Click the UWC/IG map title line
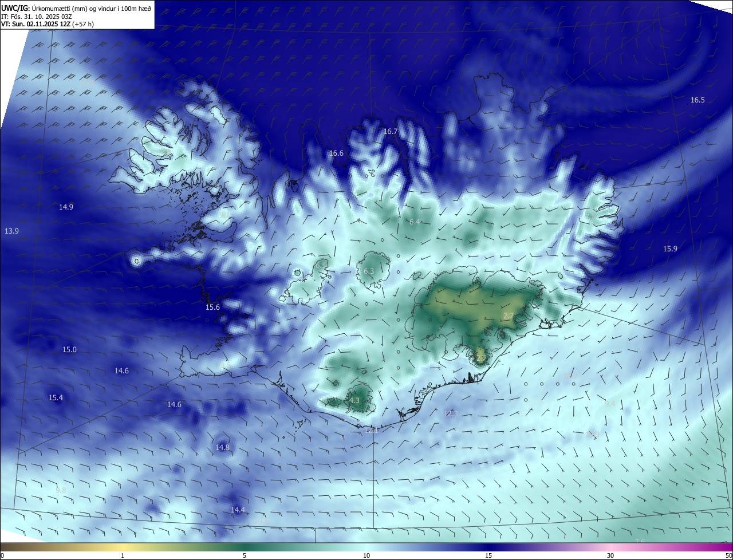The height and width of the screenshot is (560, 733). [76, 8]
